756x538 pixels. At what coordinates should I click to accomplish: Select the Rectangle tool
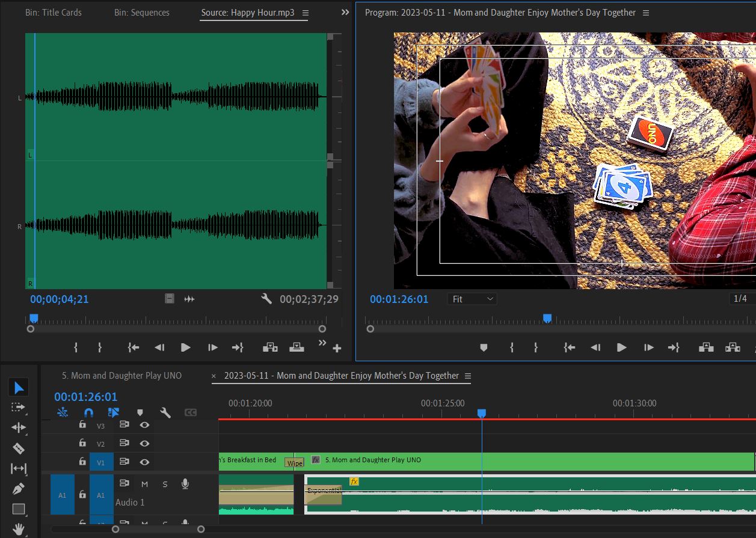coord(19,509)
